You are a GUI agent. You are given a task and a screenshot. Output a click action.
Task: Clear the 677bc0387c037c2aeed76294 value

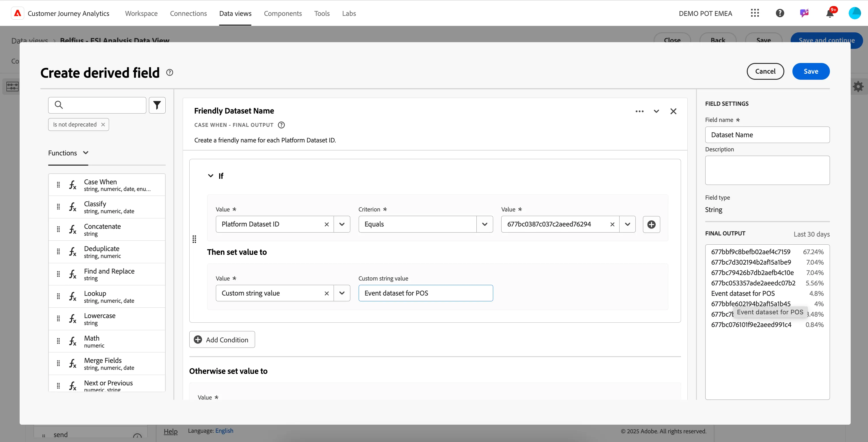(x=612, y=224)
